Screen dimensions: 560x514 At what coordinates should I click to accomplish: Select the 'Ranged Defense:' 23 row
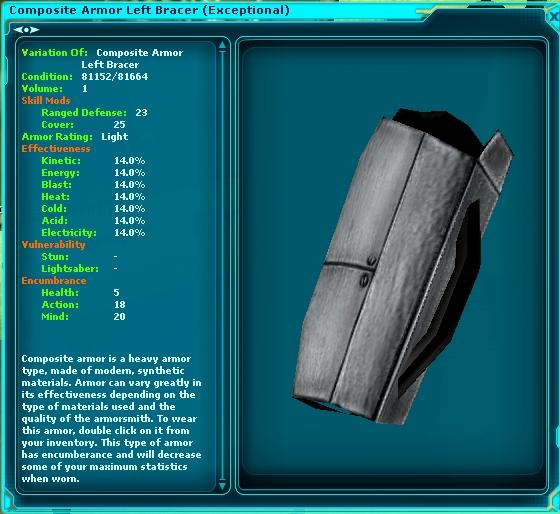(x=94, y=113)
